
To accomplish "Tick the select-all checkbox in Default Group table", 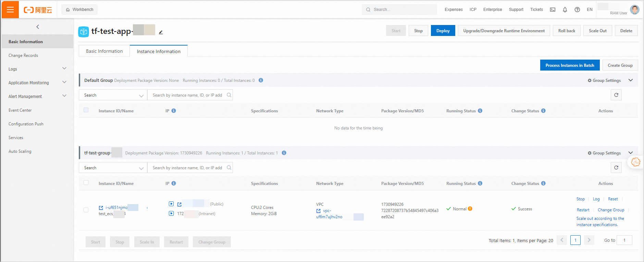I will tap(86, 110).
